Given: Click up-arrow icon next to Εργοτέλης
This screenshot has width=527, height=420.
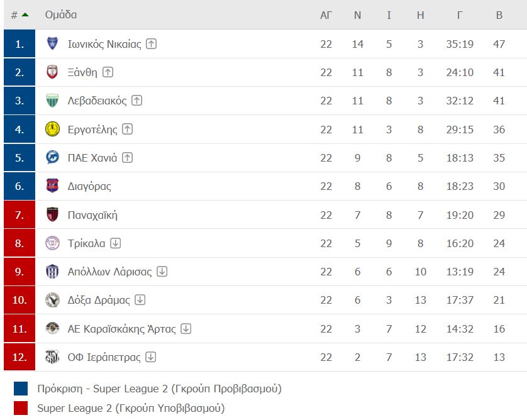Looking at the screenshot, I should point(128,129).
